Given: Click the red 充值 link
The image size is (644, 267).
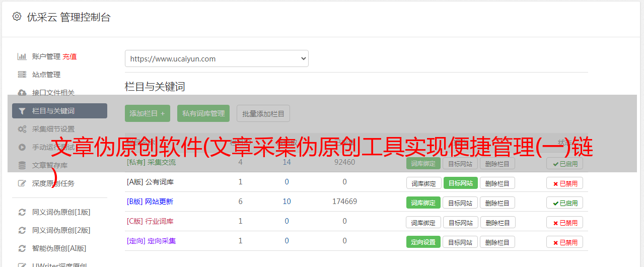Looking at the screenshot, I should pos(69,56).
